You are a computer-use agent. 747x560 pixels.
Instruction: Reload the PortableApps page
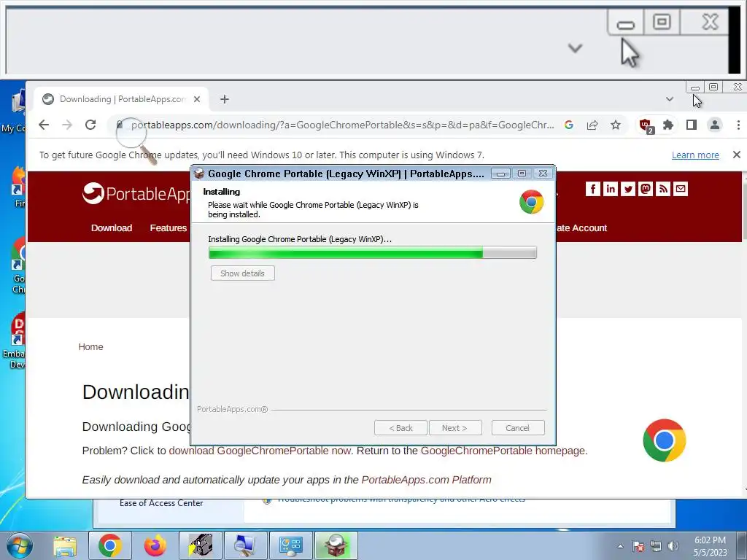pos(90,125)
